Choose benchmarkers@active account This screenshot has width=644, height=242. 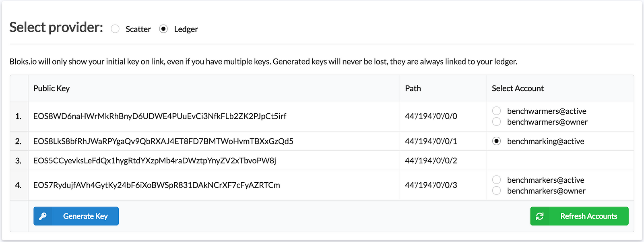click(x=497, y=180)
